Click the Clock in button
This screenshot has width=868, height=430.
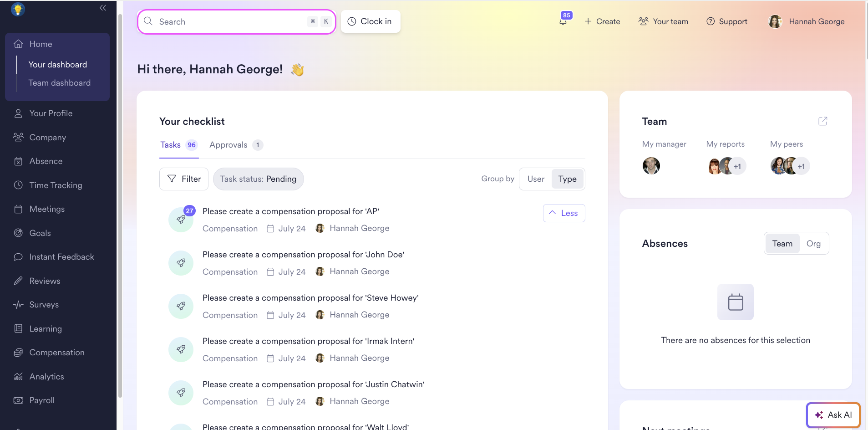[371, 21]
